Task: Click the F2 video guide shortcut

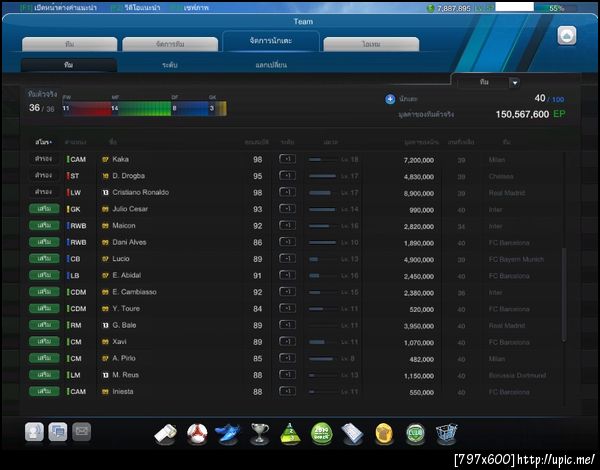Action: coord(135,8)
